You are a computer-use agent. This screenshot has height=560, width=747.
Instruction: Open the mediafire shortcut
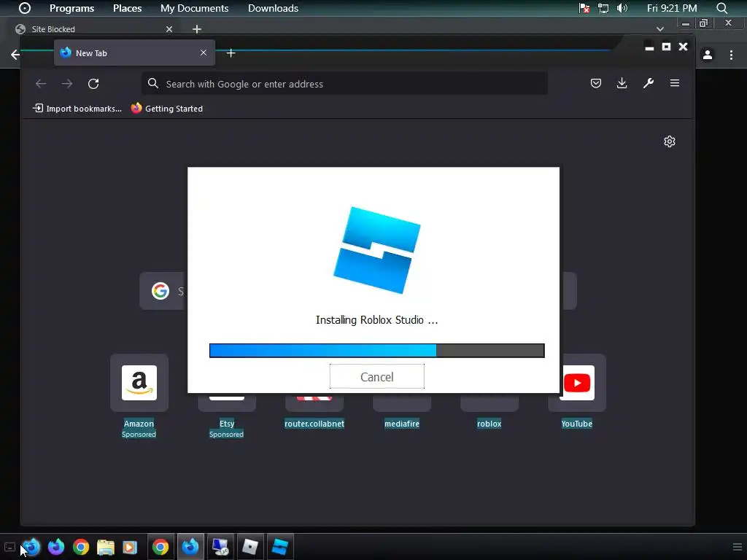402,424
